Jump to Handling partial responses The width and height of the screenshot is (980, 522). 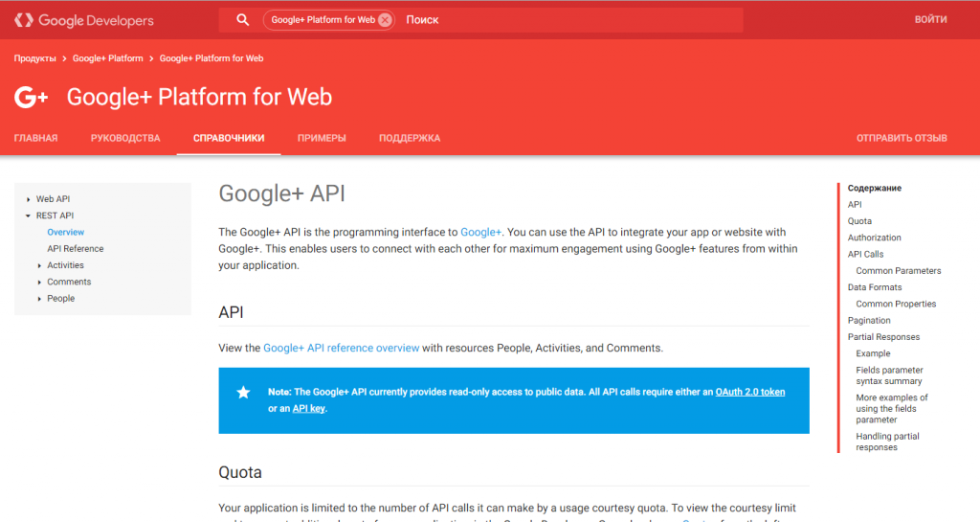887,442
